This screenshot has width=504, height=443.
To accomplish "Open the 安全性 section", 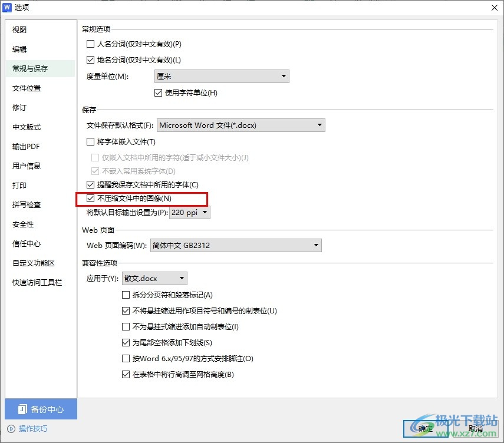I will (23, 224).
